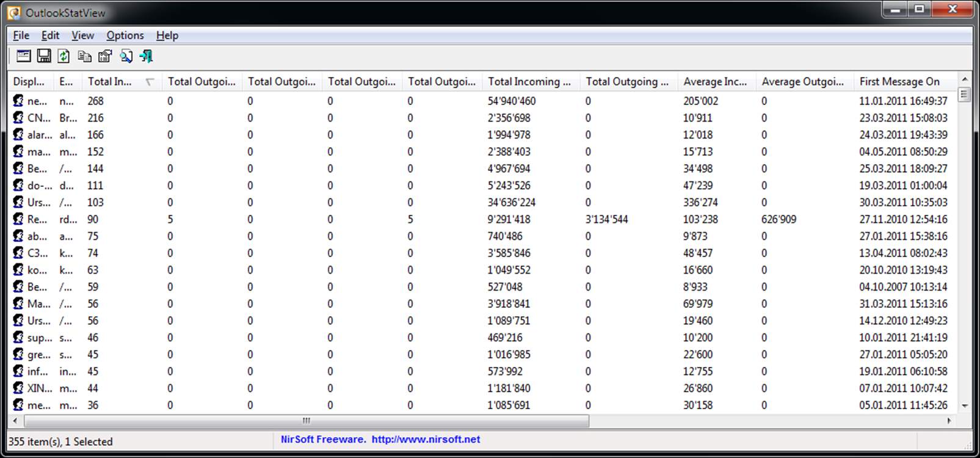This screenshot has width=980, height=458.
Task: Open the File menu
Action: pos(21,35)
